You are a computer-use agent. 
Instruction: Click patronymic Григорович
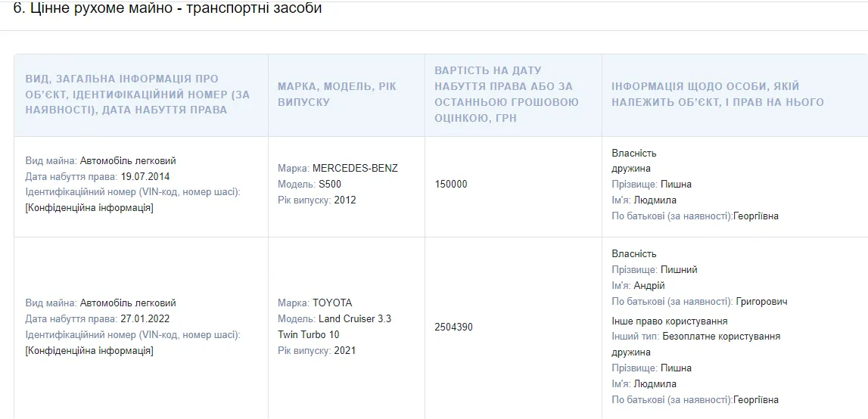pyautogui.click(x=762, y=302)
